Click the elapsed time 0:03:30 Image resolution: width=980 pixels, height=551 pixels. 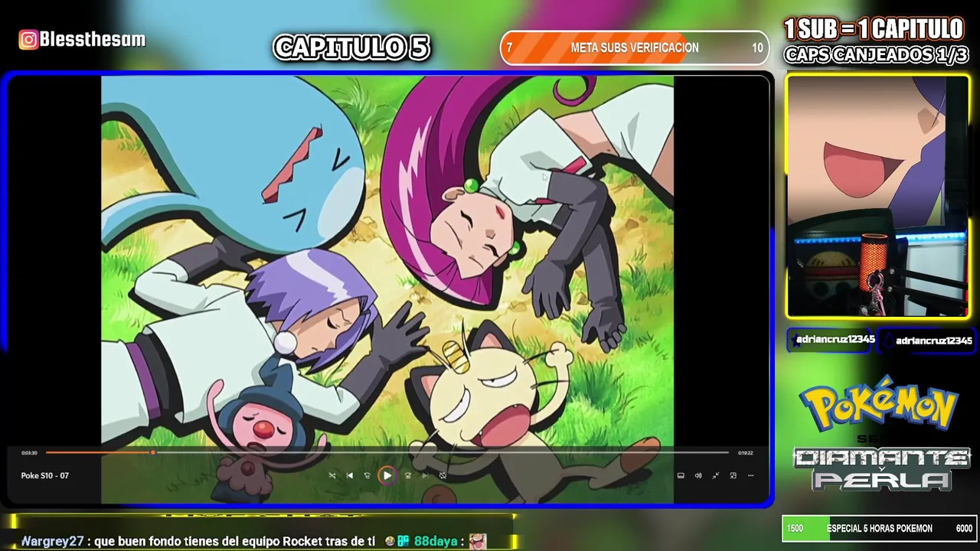pos(29,453)
